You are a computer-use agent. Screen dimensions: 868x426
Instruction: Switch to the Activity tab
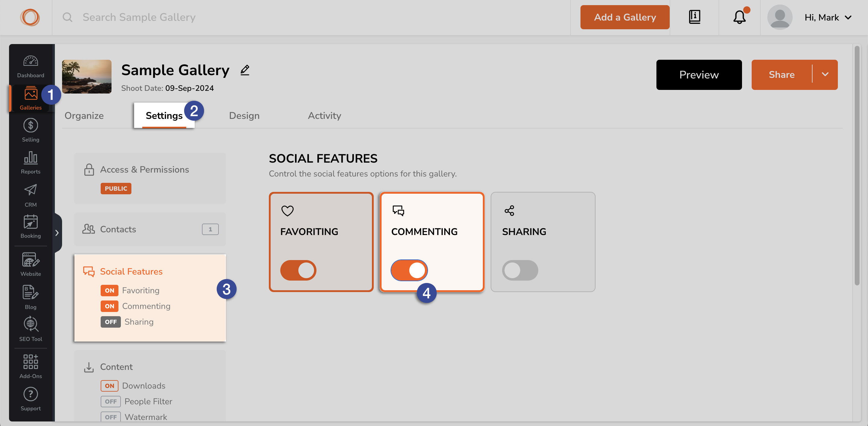click(324, 116)
